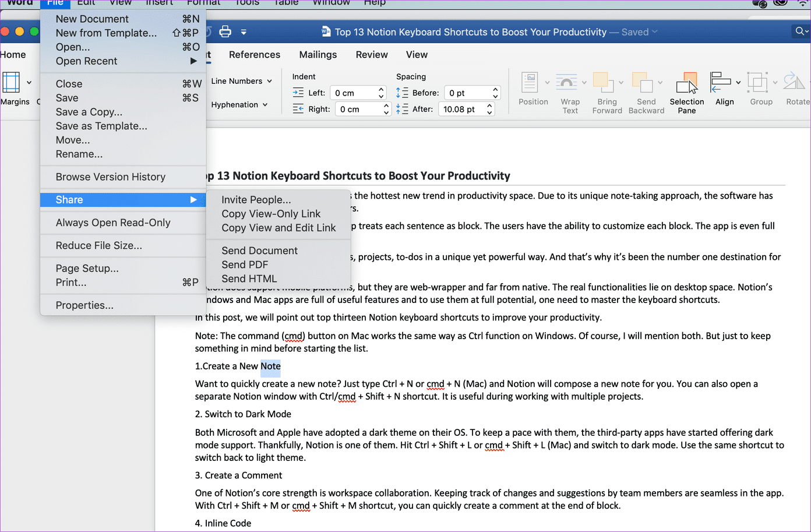Click the Spacing After 10.08 pt field
The image size is (811, 532).
tap(461, 109)
